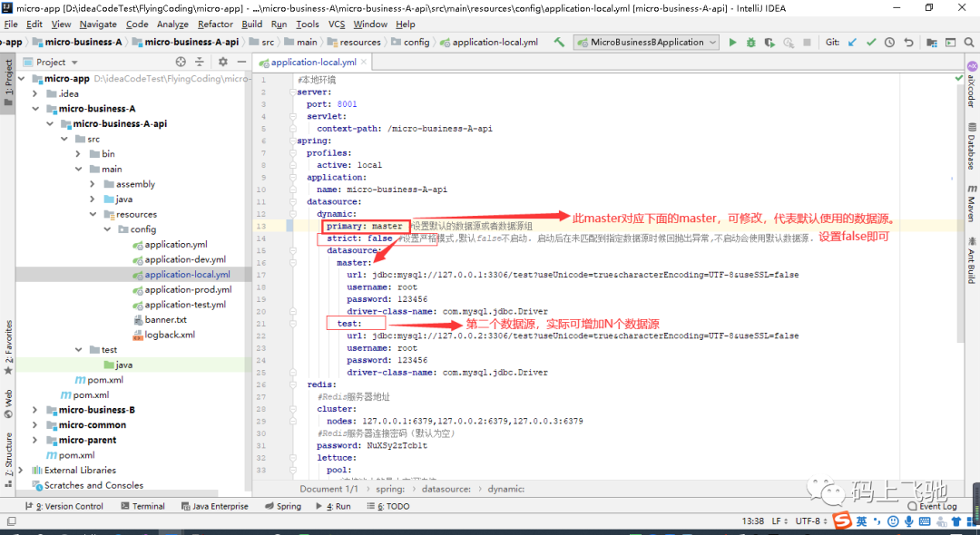Click the Sogou input method icon
The width and height of the screenshot is (980, 535).
click(843, 520)
